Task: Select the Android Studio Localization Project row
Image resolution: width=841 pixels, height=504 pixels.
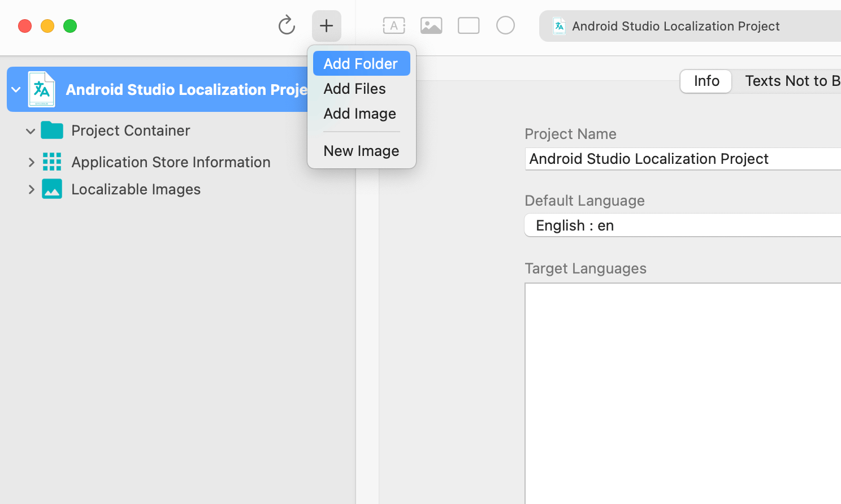Action: pyautogui.click(x=158, y=89)
